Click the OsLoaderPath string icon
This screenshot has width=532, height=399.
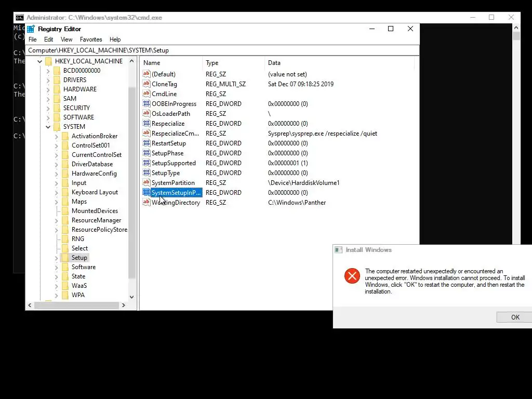pyautogui.click(x=146, y=113)
